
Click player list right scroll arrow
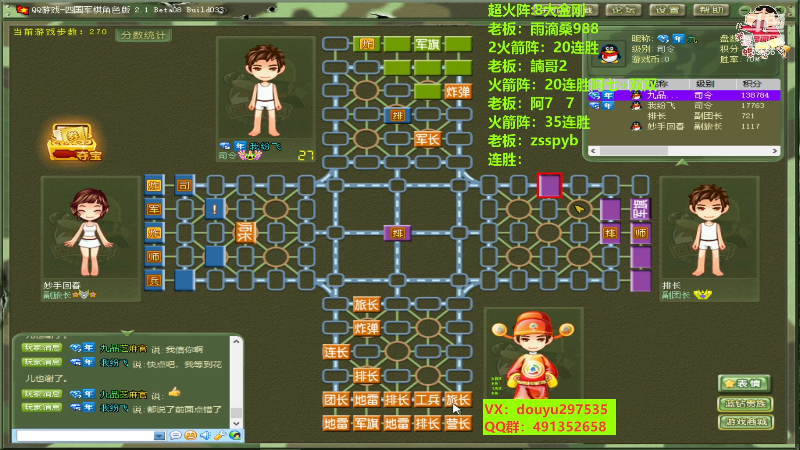click(774, 151)
